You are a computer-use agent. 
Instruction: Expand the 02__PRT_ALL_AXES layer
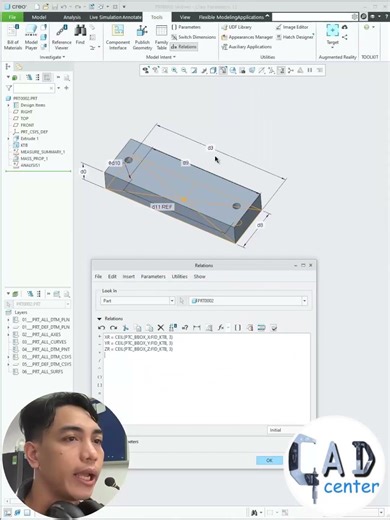8,335
